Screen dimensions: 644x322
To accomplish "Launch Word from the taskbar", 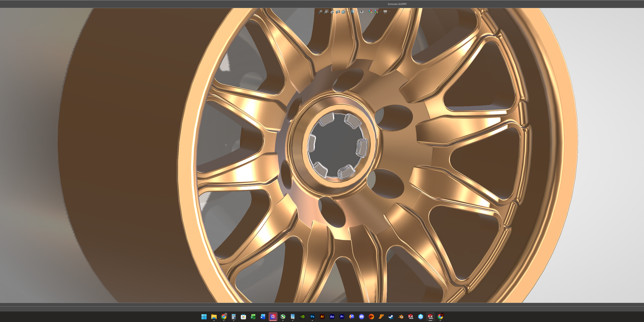I will click(263, 317).
